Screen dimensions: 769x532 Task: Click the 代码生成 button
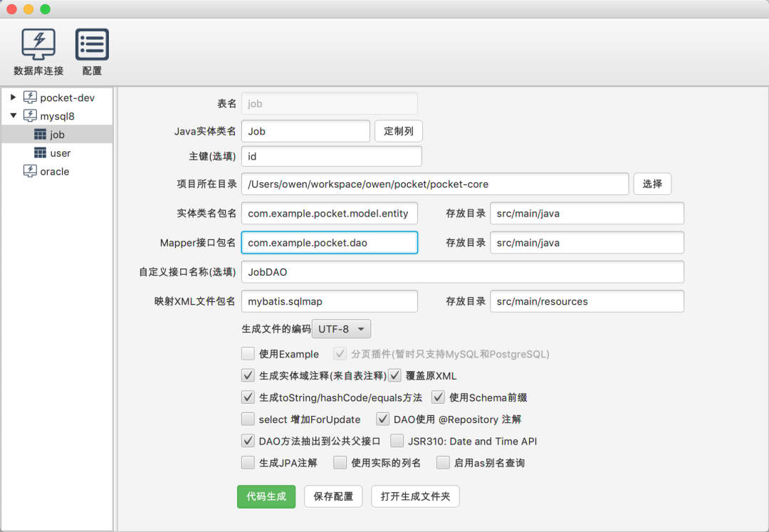266,496
